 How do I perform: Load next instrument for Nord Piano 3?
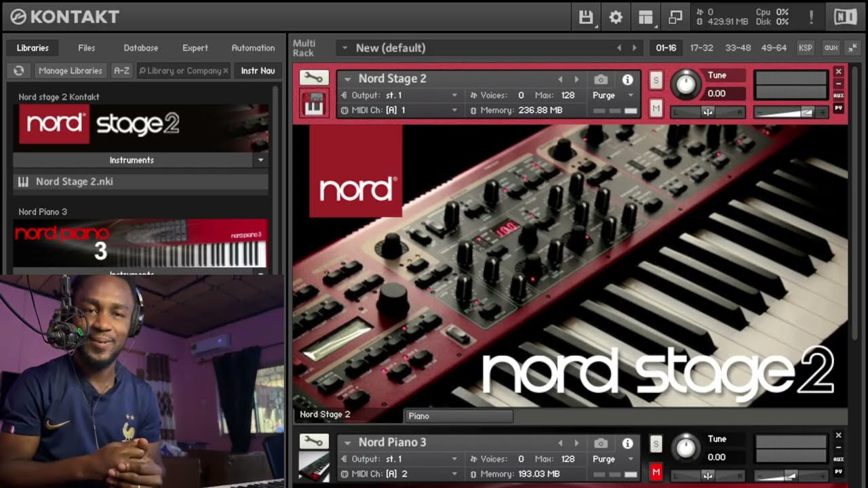(577, 443)
